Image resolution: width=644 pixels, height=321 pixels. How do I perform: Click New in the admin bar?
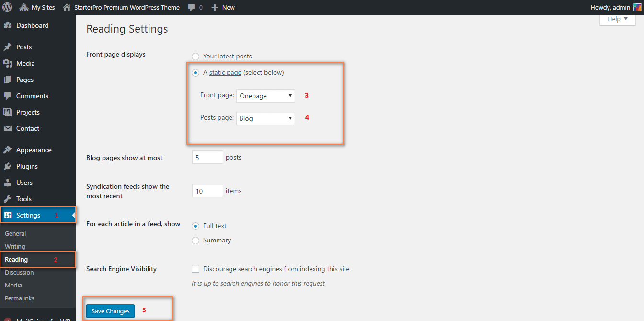(229, 8)
